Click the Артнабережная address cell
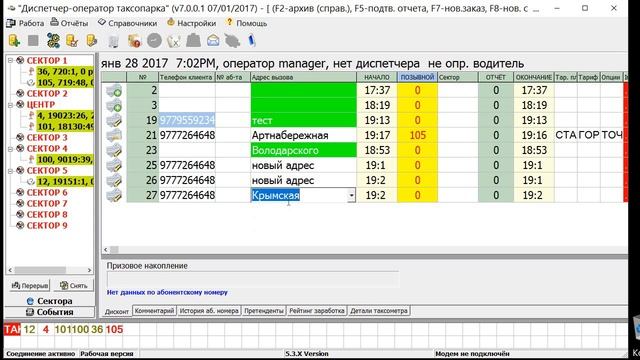Screen dimensions: 640x360 (303, 135)
